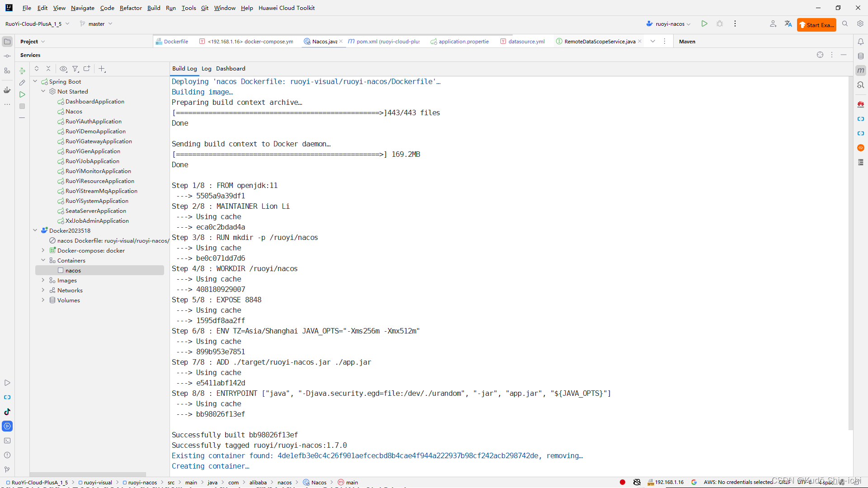Open IDE settings gear icon
Screen dimensions: 868x488
860,24
